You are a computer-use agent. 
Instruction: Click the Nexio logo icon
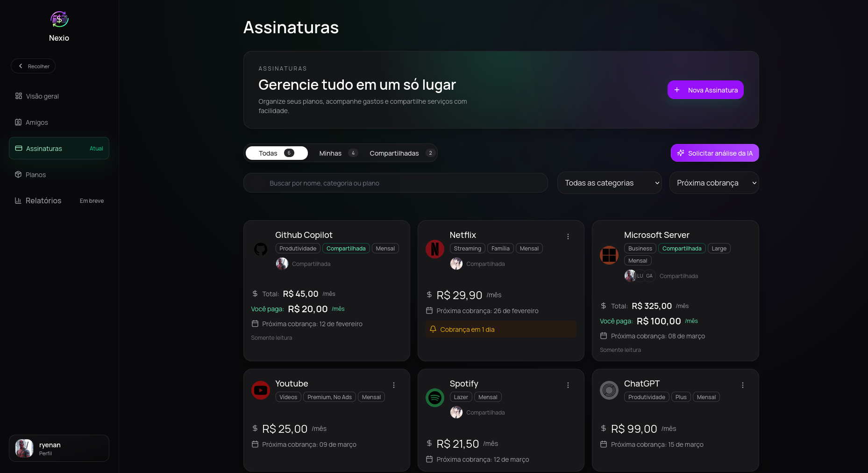(x=59, y=19)
